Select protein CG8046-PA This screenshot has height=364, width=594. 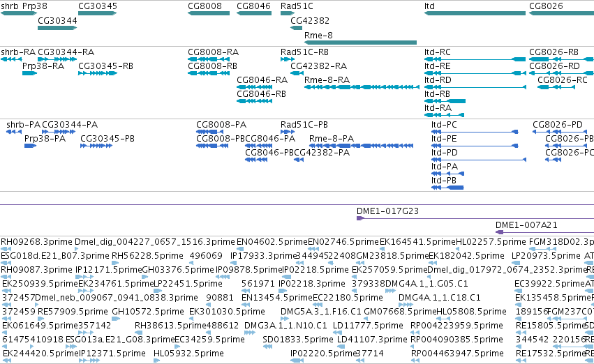[259, 145]
